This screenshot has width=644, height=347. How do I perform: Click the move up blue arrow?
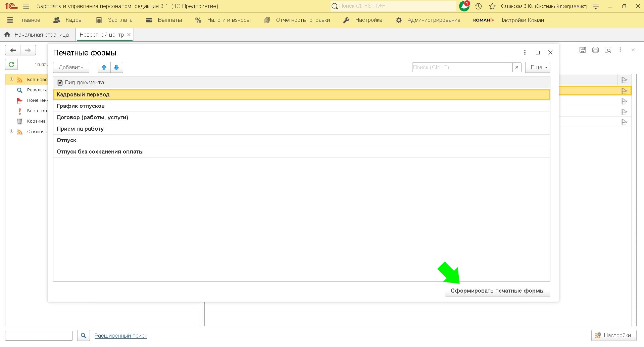[104, 68]
